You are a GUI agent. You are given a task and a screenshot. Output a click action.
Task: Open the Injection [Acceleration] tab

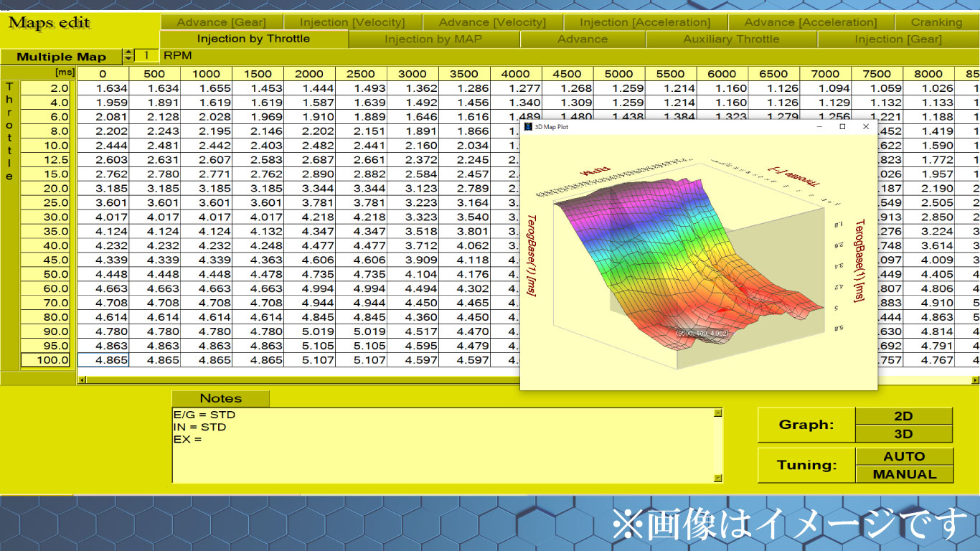[645, 22]
